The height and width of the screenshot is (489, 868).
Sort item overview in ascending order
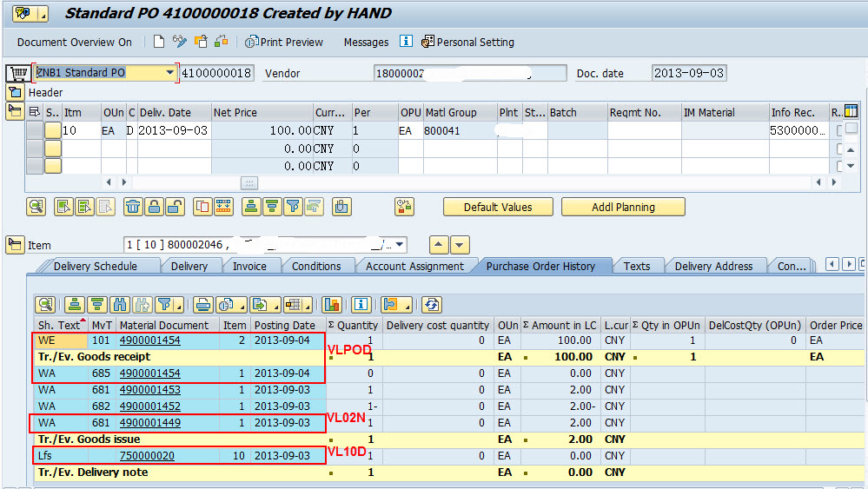(251, 207)
